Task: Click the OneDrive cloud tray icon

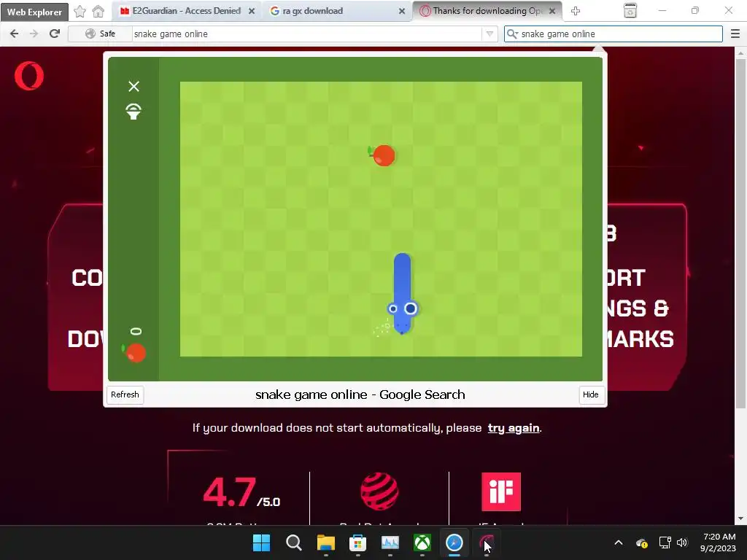Action: pos(642,542)
